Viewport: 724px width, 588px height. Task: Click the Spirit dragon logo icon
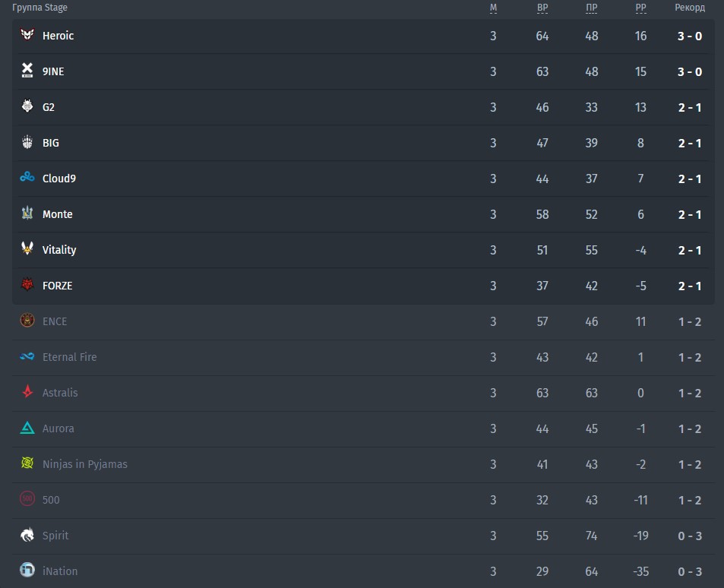point(27,534)
